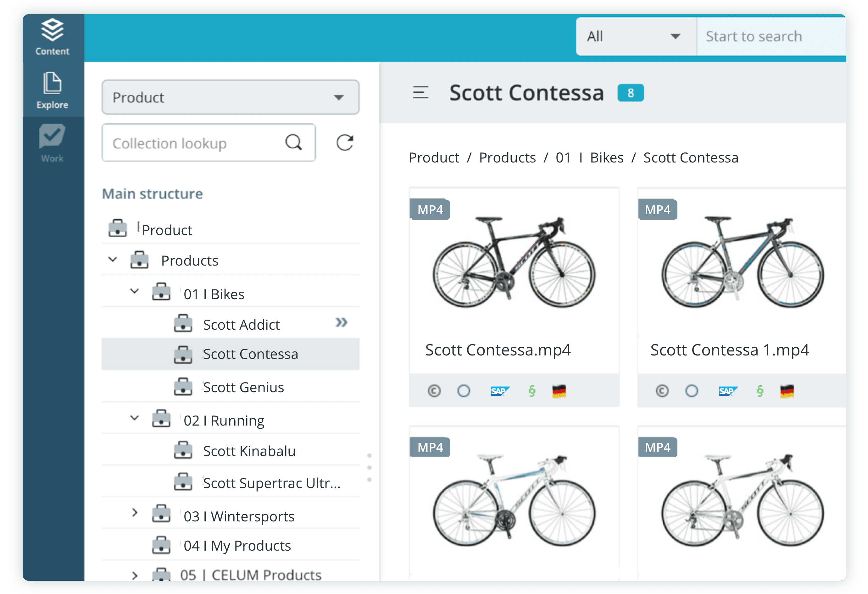Toggle the hamburger menu beside Scott Contessa

pos(420,92)
